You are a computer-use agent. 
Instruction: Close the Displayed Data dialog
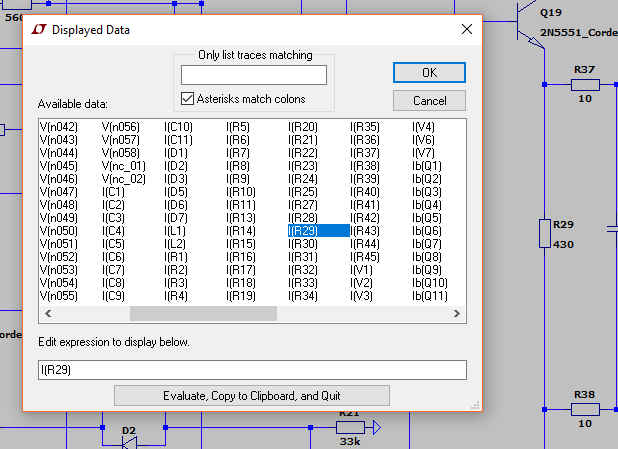pos(467,29)
